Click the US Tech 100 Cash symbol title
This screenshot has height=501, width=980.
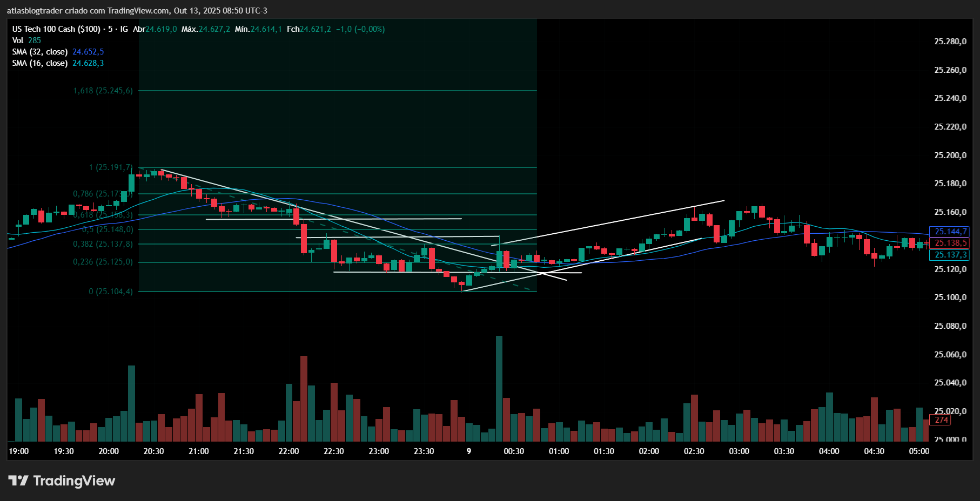click(56, 29)
